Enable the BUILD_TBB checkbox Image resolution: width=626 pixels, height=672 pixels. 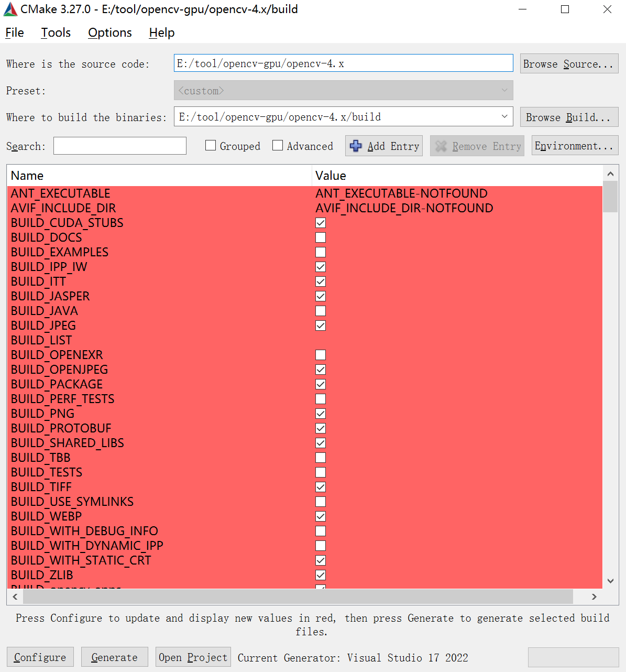(321, 458)
